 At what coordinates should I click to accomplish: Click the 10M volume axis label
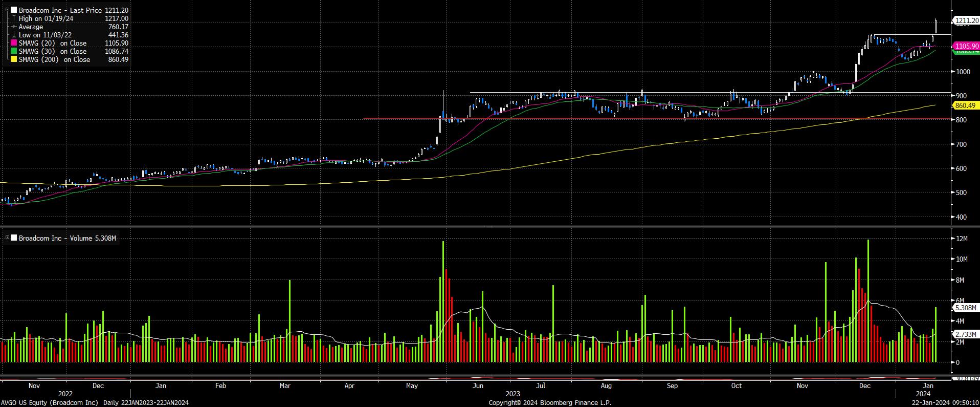click(x=962, y=259)
